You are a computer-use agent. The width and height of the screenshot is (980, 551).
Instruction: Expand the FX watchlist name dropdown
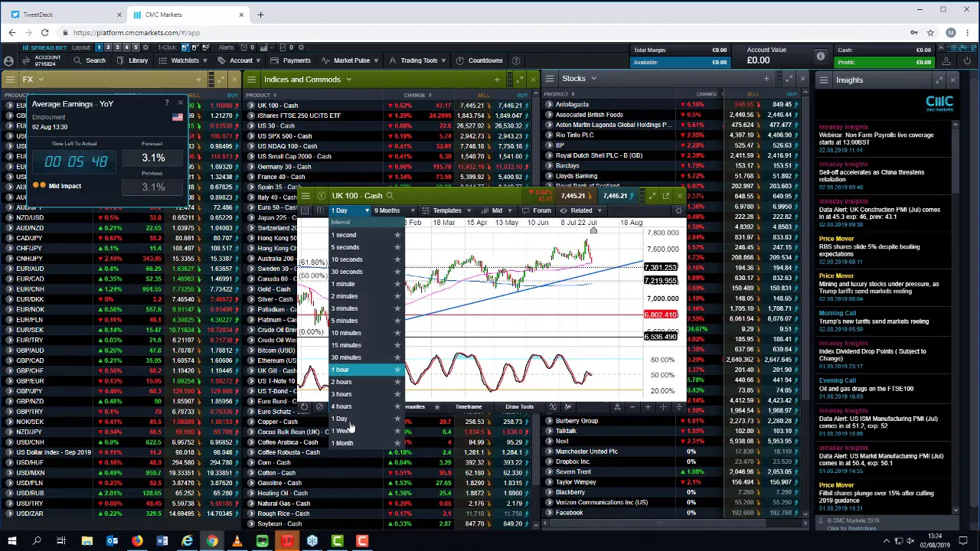41,80
